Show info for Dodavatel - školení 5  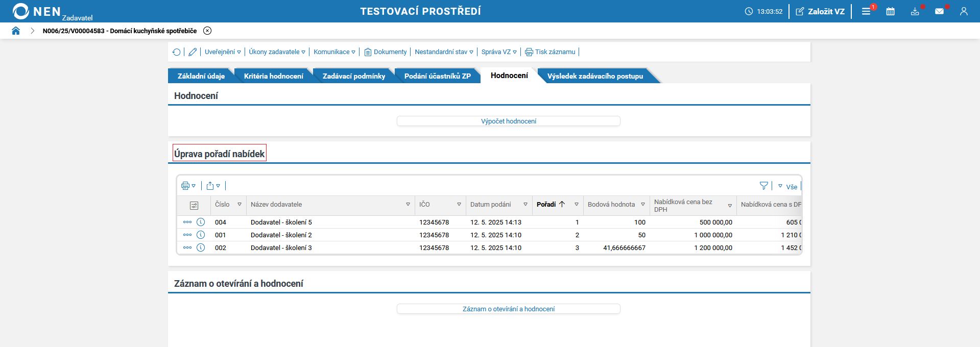(201, 222)
